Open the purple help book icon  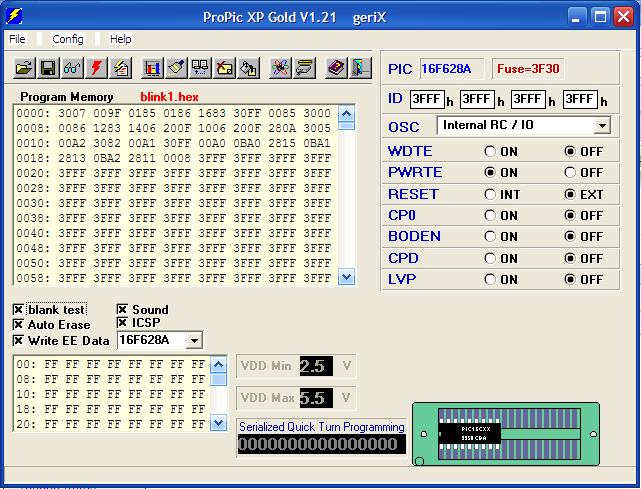click(336, 68)
